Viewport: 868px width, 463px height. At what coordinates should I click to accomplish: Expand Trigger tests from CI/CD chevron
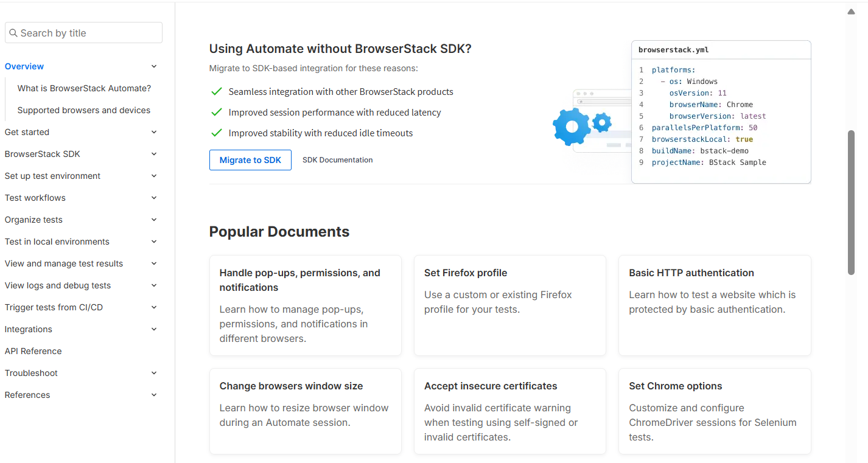point(154,307)
